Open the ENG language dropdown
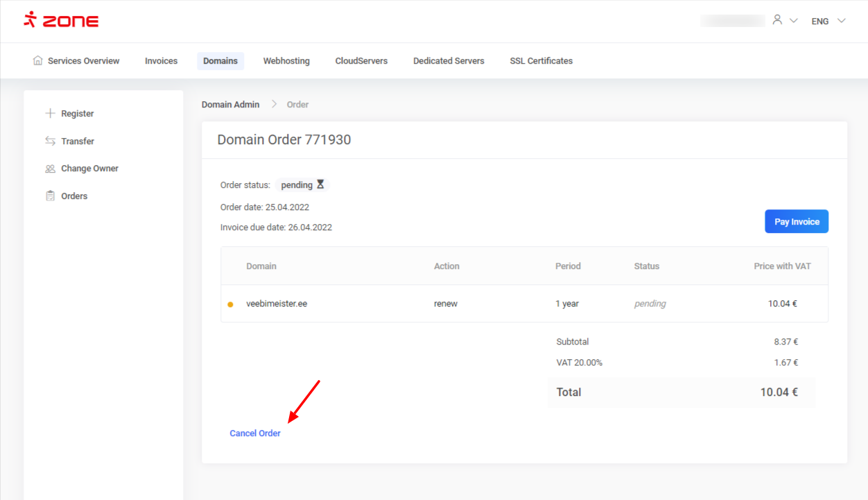The height and width of the screenshot is (500, 868). pyautogui.click(x=828, y=21)
